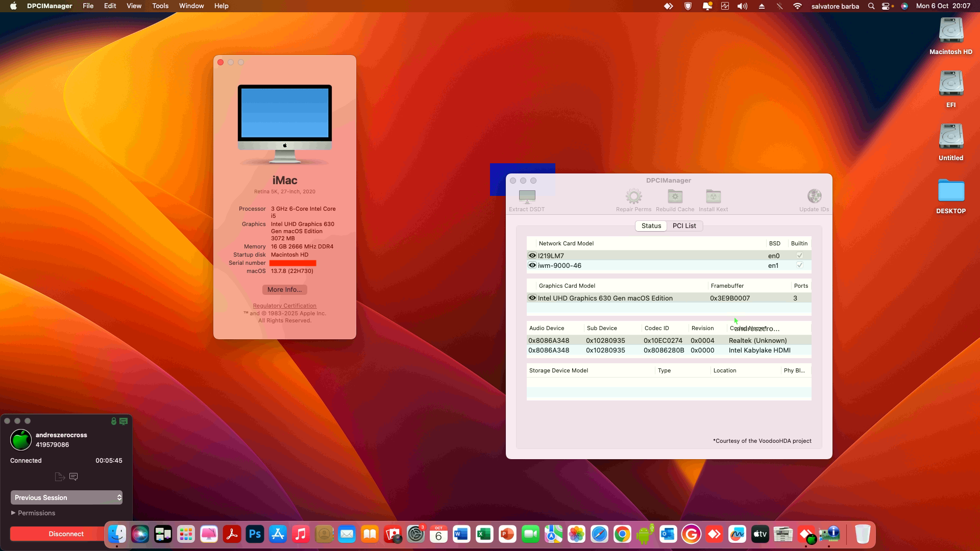The height and width of the screenshot is (551, 980).
Task: Open Adobe Photoshop from the dock
Action: (255, 534)
